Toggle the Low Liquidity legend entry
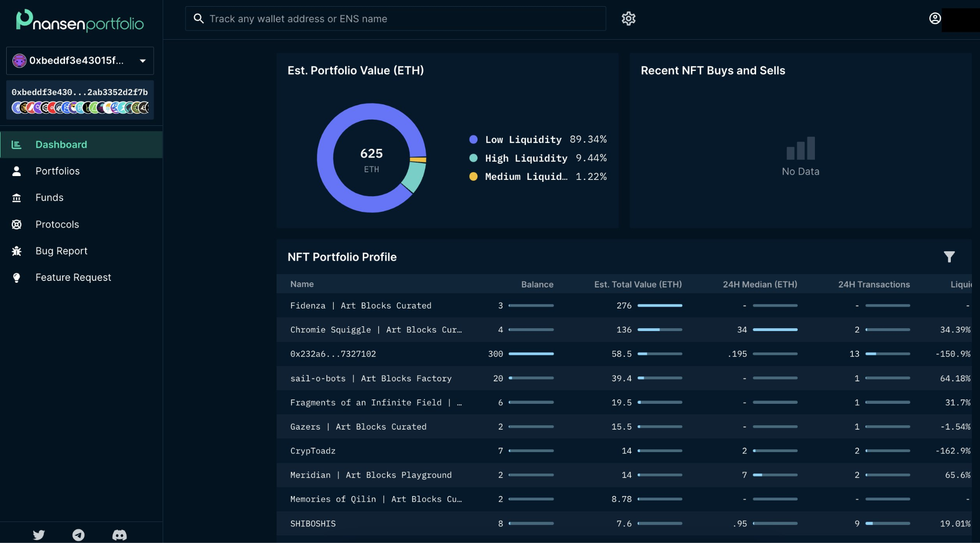The image size is (980, 543). [523, 139]
